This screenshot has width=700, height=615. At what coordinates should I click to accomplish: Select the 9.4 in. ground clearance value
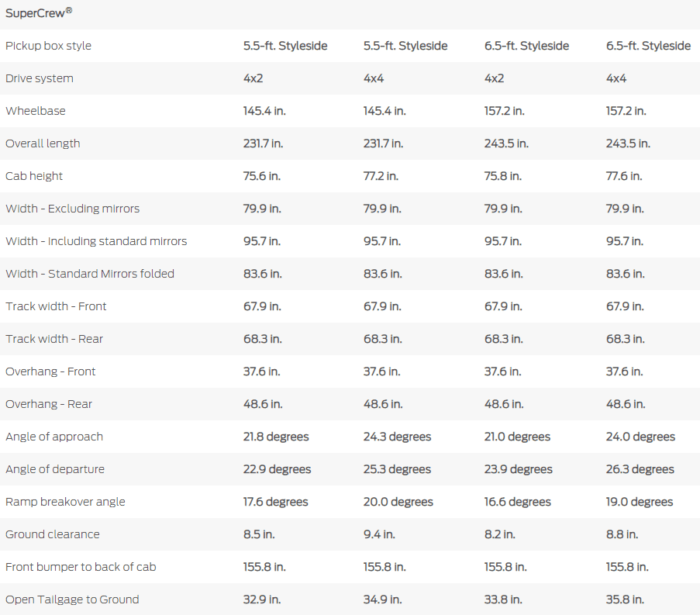pyautogui.click(x=379, y=534)
